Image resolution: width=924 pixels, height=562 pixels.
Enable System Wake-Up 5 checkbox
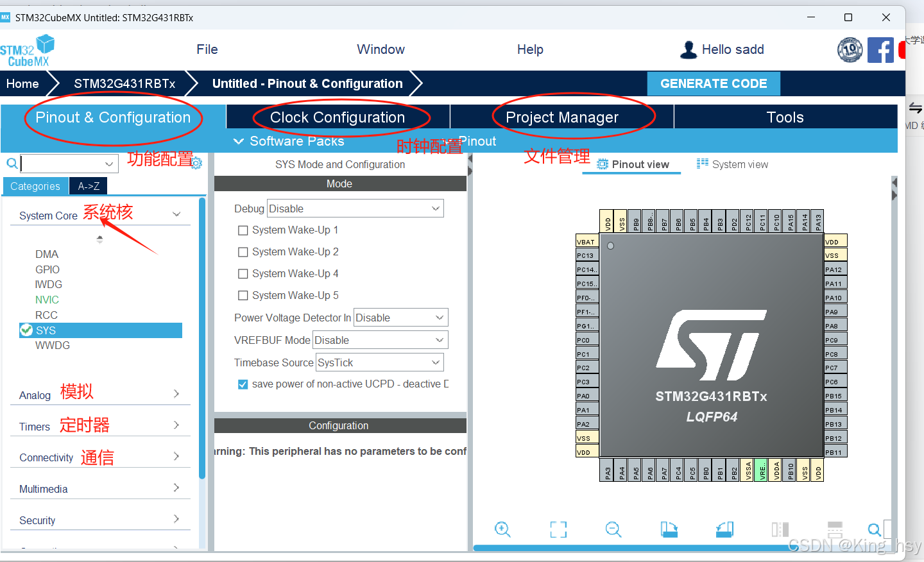(243, 296)
